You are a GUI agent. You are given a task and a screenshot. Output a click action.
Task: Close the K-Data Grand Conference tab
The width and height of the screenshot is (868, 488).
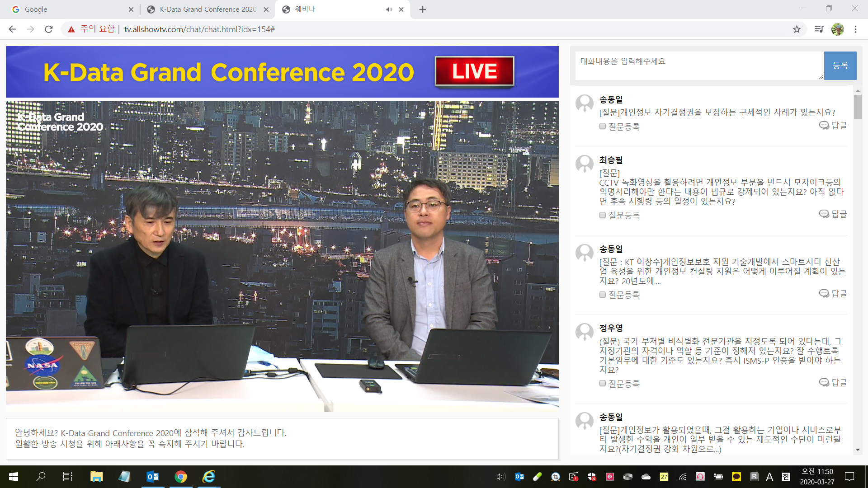(x=266, y=9)
